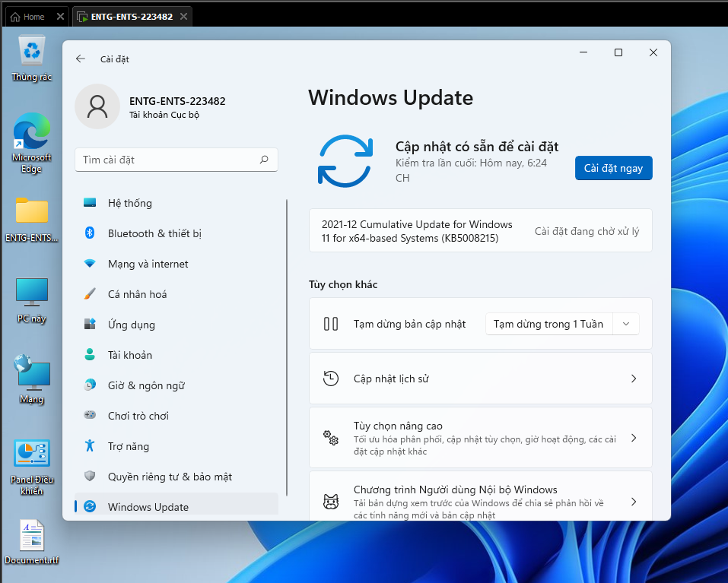Go back with the arrow in Cài đặt
Image resolution: width=728 pixels, height=583 pixels.
coord(81,59)
